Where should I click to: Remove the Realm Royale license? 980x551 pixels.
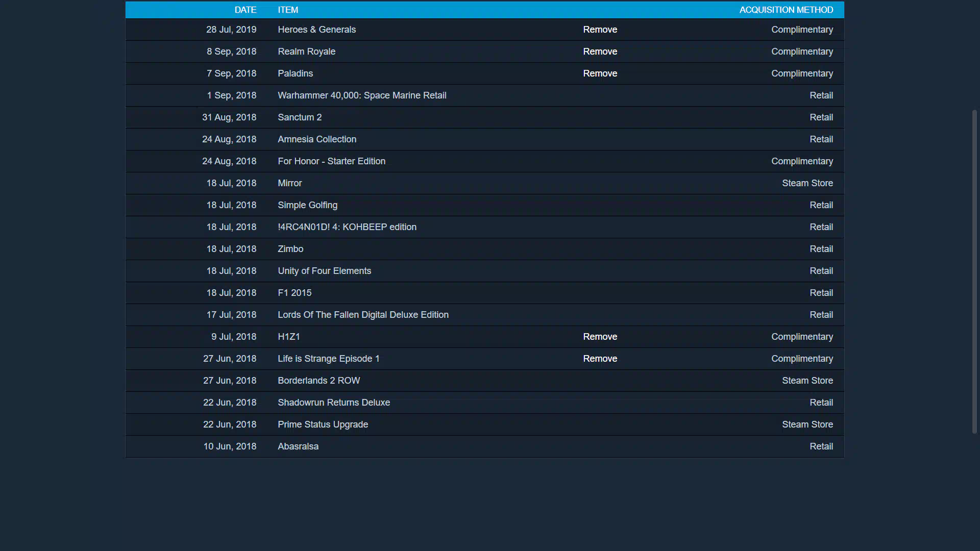tap(600, 52)
